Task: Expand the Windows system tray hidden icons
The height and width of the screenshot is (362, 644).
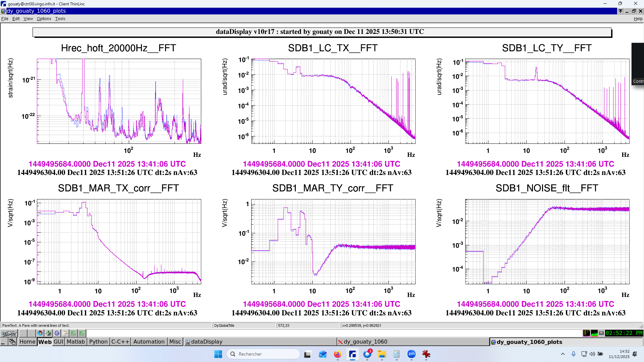Action: (563, 354)
